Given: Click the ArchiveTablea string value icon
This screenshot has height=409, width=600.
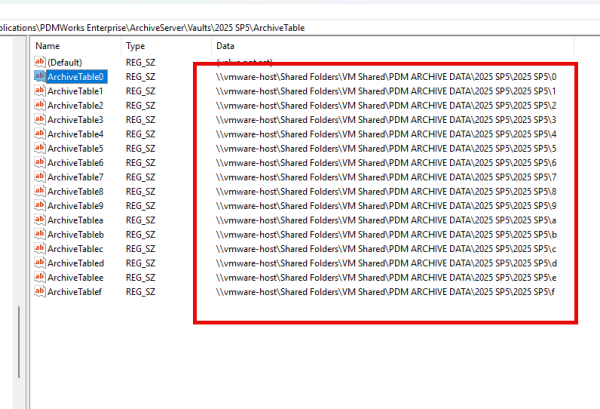Looking at the screenshot, I should [40, 220].
